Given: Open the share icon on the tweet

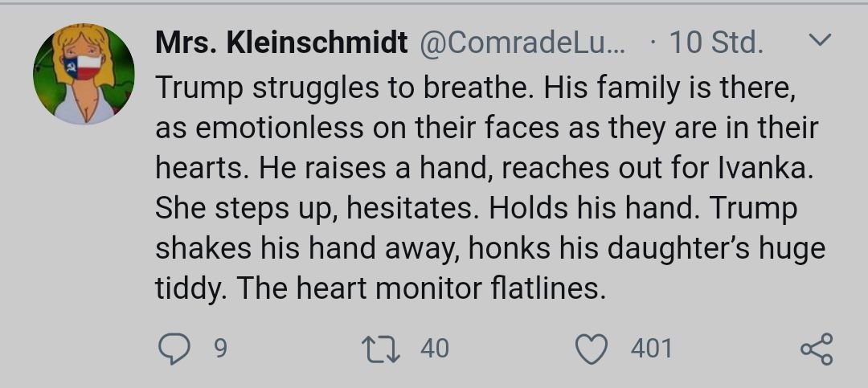Looking at the screenshot, I should pos(817,349).
